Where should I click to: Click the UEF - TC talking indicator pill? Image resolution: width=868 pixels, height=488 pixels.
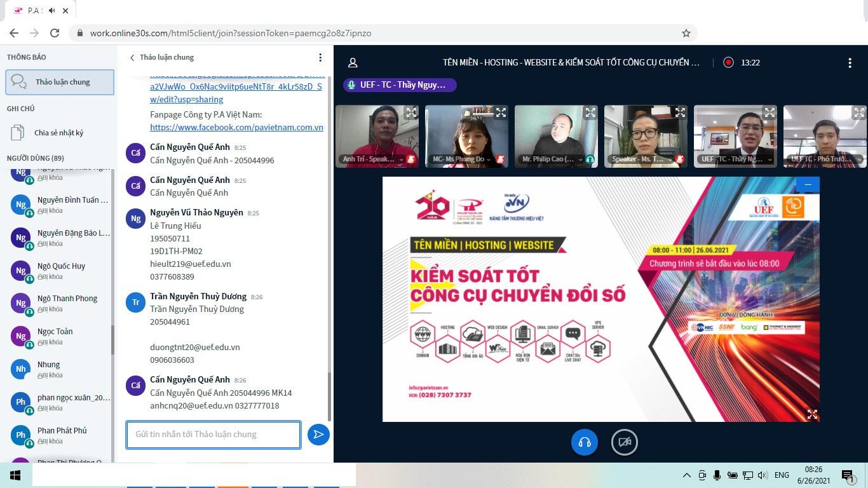[400, 85]
